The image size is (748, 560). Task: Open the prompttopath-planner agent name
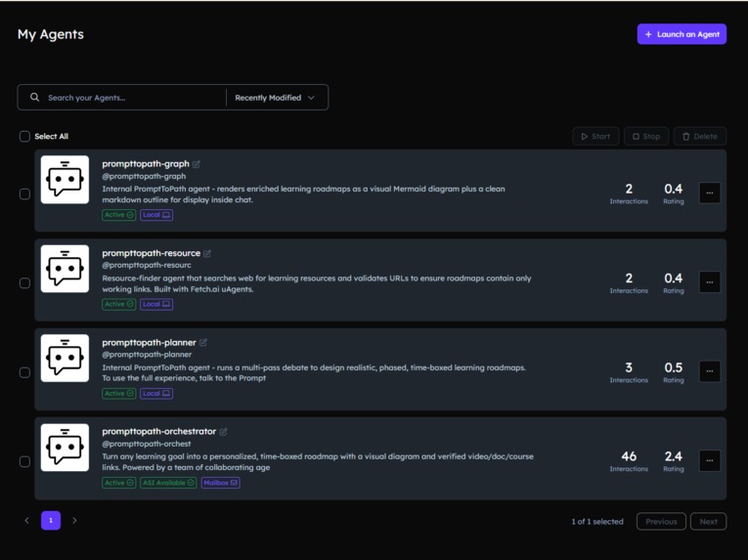[149, 342]
